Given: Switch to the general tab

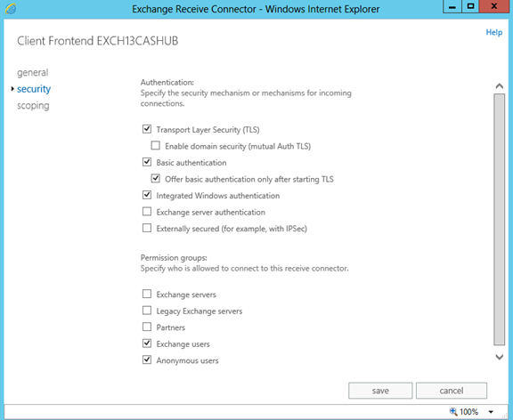Looking at the screenshot, I should 32,72.
